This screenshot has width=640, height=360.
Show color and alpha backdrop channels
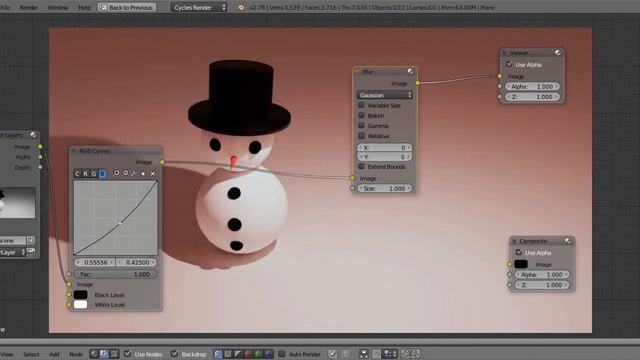(218, 354)
